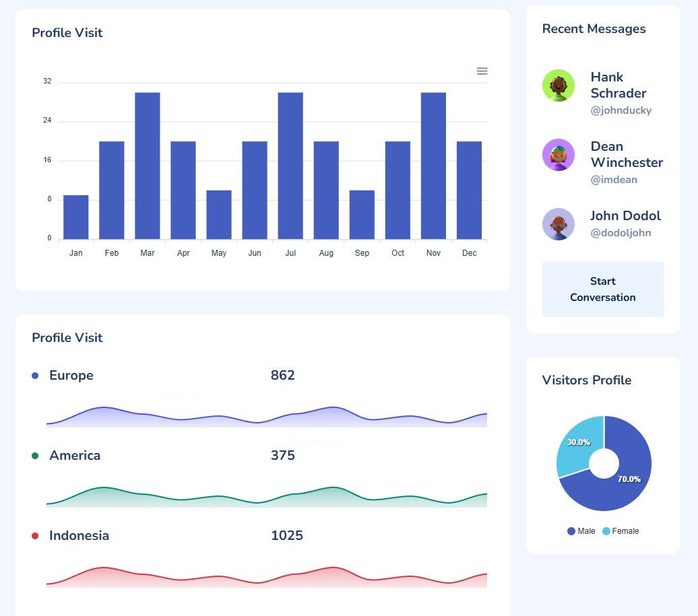
Task: Open the Profile Visit chart hamburger menu
Action: click(482, 71)
